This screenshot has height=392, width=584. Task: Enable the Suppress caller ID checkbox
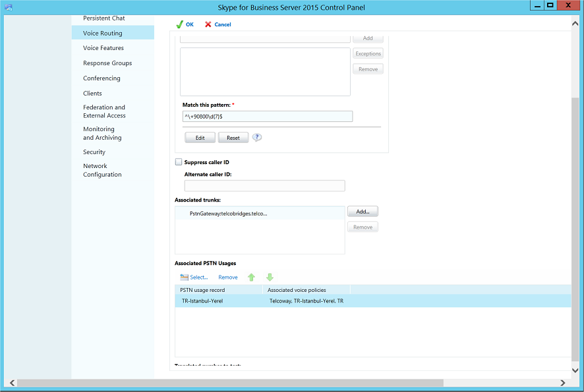pyautogui.click(x=179, y=162)
